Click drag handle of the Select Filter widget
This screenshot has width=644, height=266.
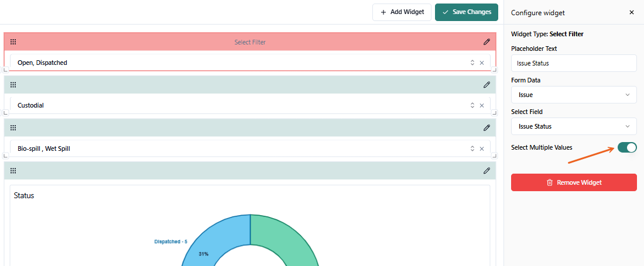[13, 42]
